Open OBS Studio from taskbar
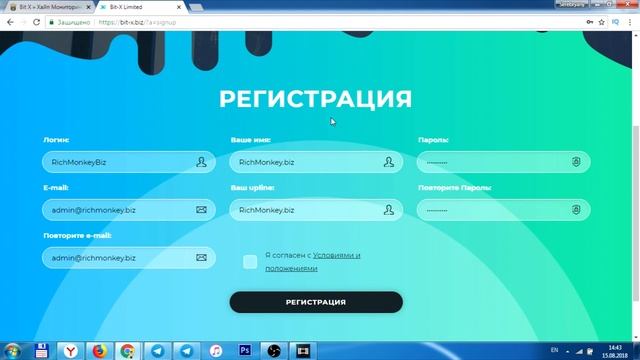 pyautogui.click(x=274, y=351)
